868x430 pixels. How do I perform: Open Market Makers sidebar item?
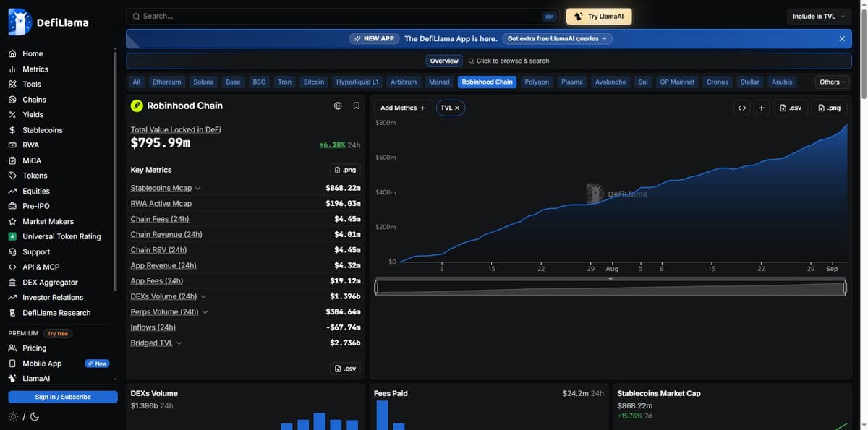click(48, 221)
